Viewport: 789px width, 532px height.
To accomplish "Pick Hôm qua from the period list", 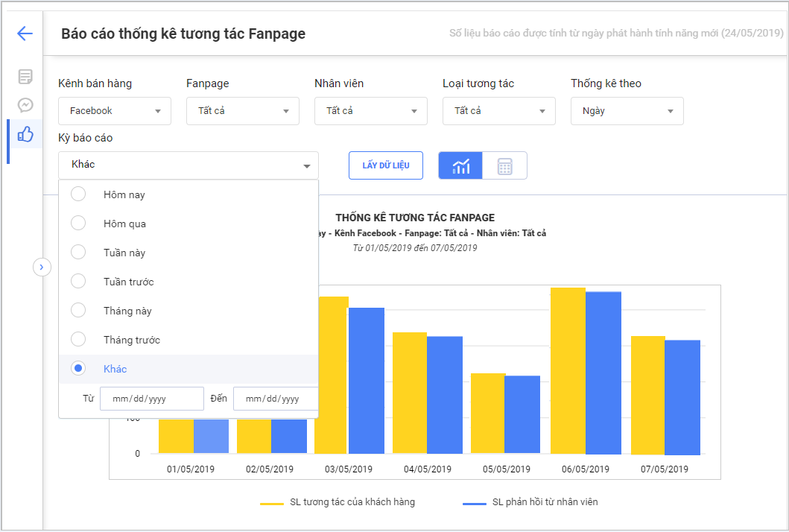I will (x=124, y=224).
